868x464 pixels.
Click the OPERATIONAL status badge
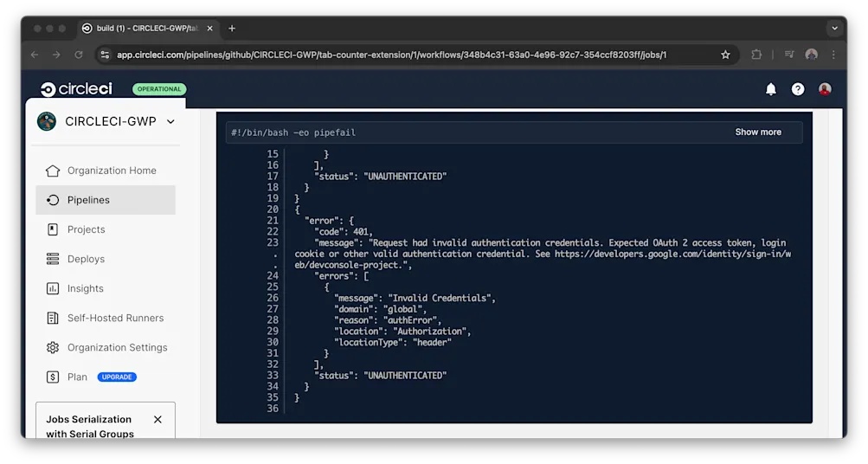[159, 89]
